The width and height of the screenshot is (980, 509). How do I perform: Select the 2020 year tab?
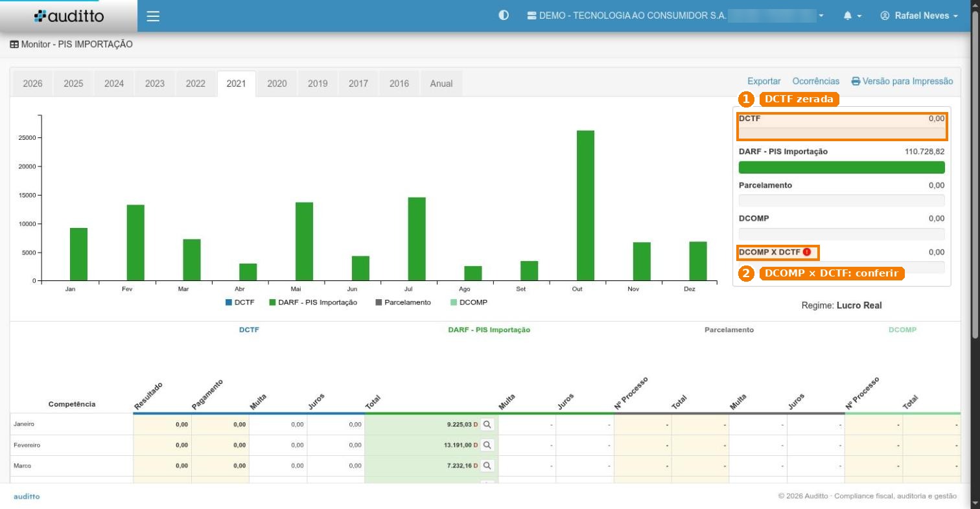277,84
